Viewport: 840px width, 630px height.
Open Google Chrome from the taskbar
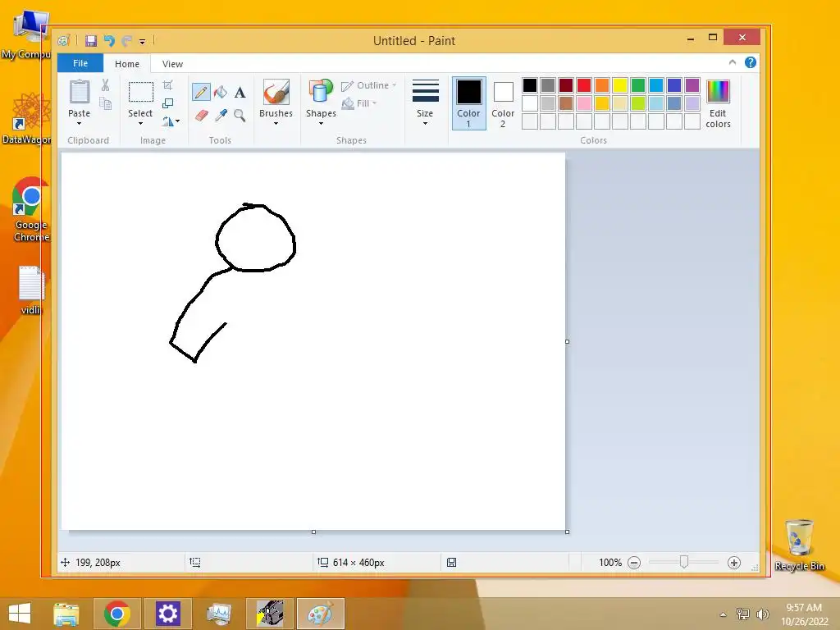[x=116, y=614]
